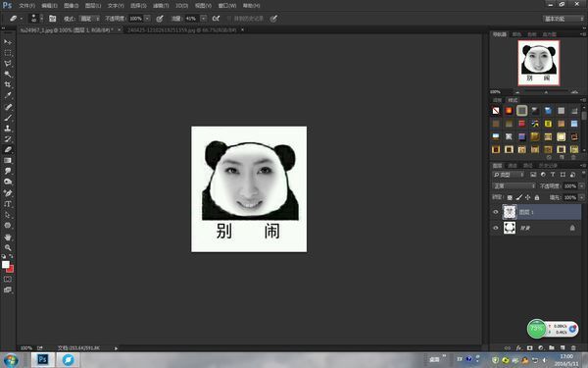
Task: Toggle the Erase to History checkbox
Action: pos(228,19)
